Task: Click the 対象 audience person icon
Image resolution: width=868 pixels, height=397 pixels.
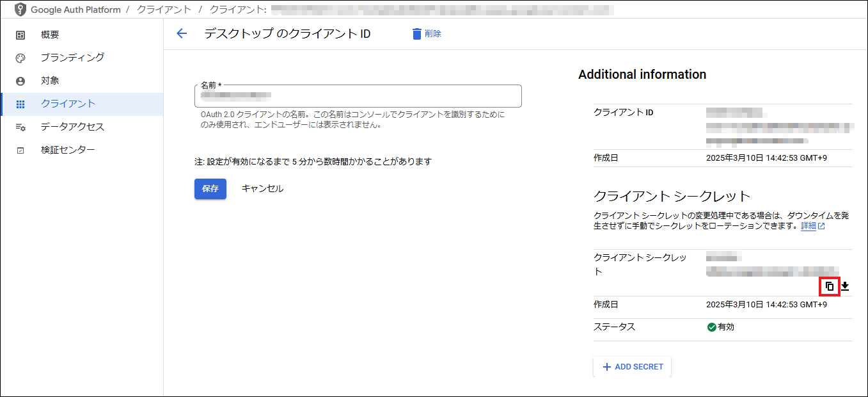Action: 20,81
